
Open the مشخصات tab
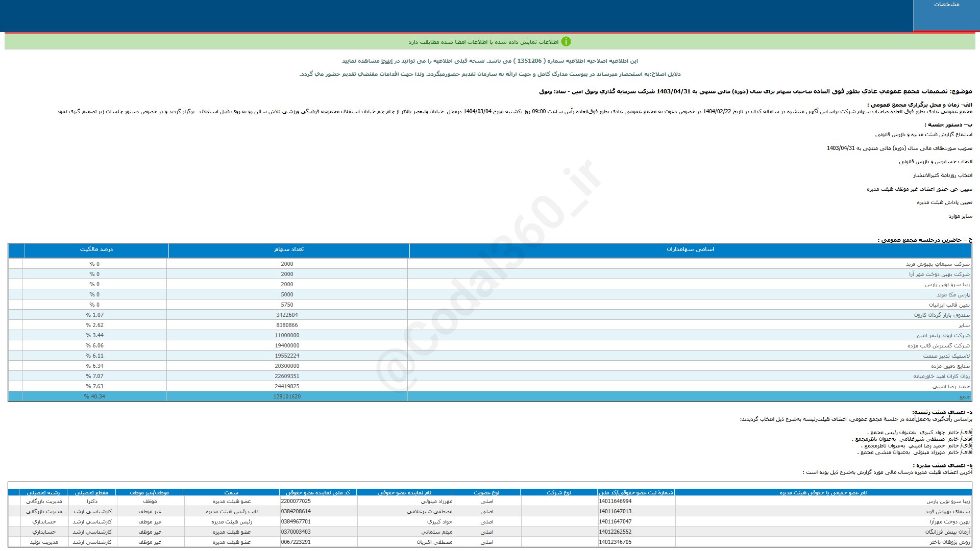pyautogui.click(x=946, y=5)
